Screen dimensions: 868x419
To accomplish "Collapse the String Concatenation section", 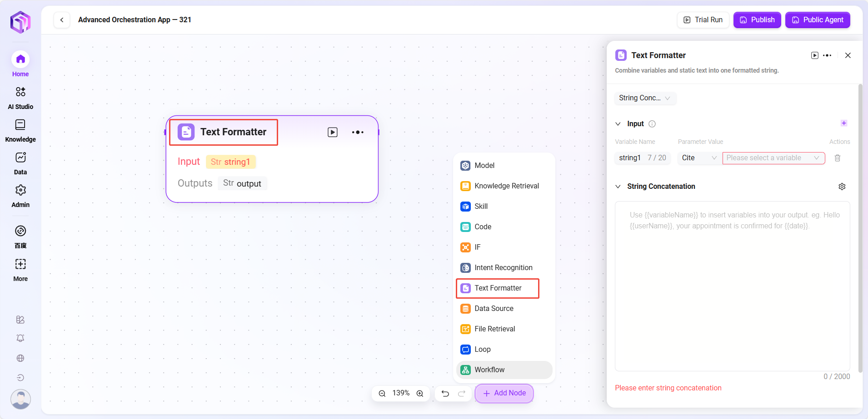I will pyautogui.click(x=618, y=187).
